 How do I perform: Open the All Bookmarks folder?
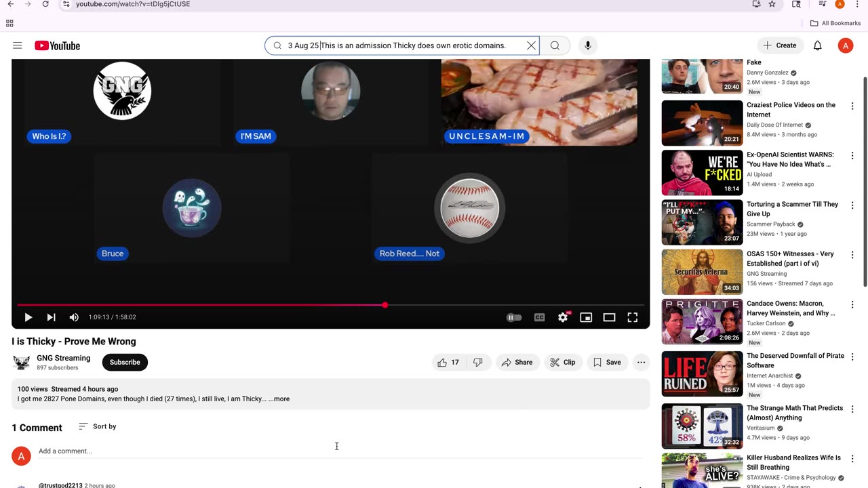[x=835, y=23]
